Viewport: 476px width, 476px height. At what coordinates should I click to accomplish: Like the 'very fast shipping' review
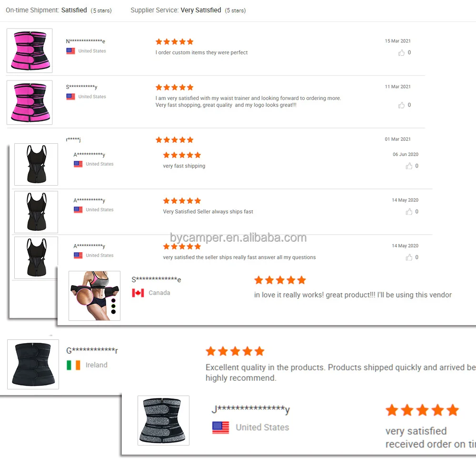click(409, 166)
